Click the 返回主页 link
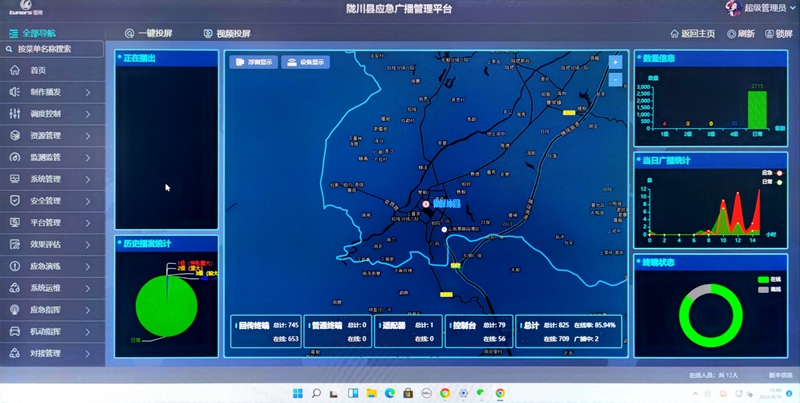 click(692, 34)
